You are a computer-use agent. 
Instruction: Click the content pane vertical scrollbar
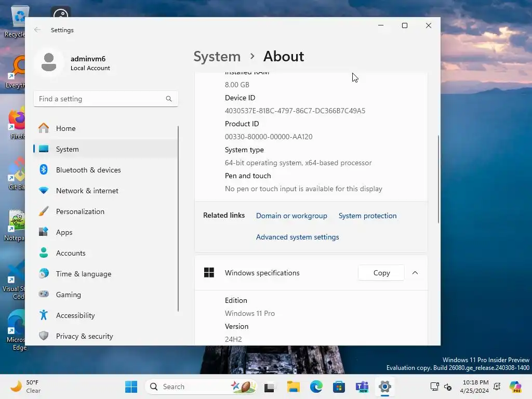click(x=438, y=179)
